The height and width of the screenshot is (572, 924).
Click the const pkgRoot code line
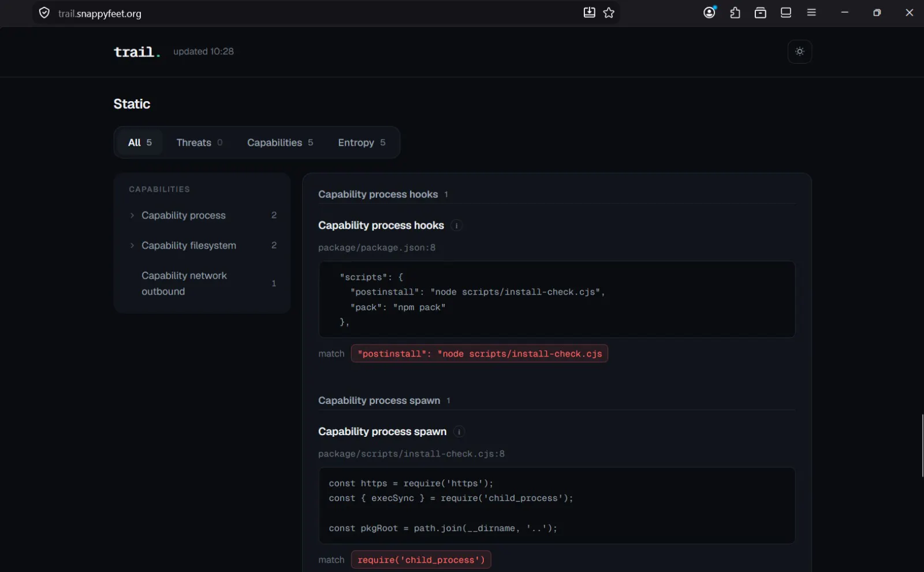(443, 528)
